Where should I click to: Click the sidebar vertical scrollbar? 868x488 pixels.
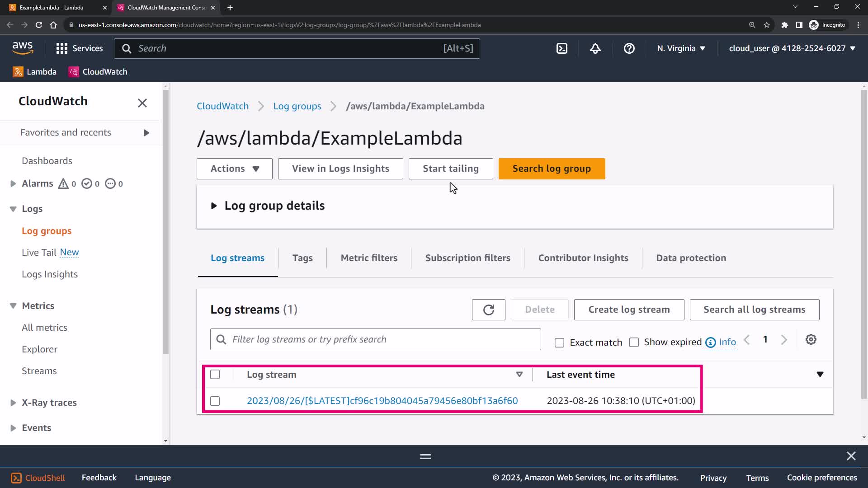[x=165, y=221]
